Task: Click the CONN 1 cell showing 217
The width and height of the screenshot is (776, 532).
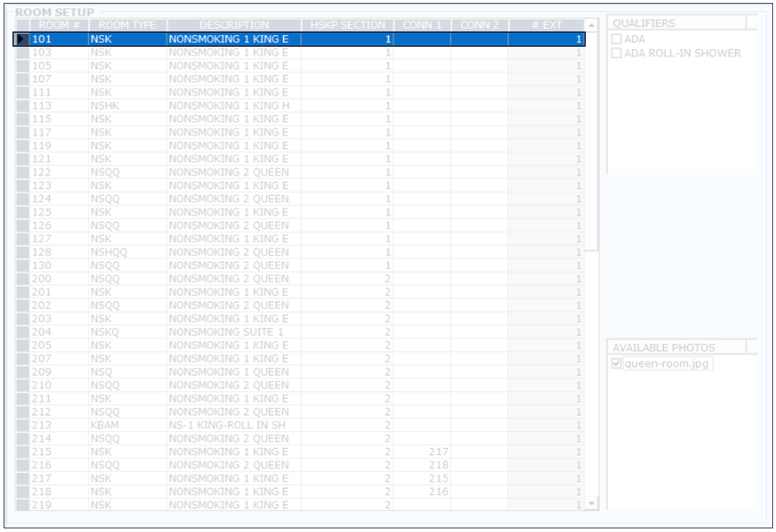Action: click(422, 452)
